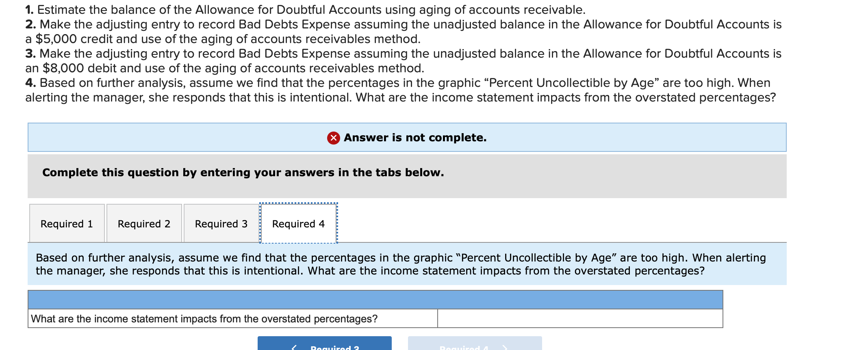Switch to the Required 1 tab
The image size is (868, 350).
click(67, 223)
